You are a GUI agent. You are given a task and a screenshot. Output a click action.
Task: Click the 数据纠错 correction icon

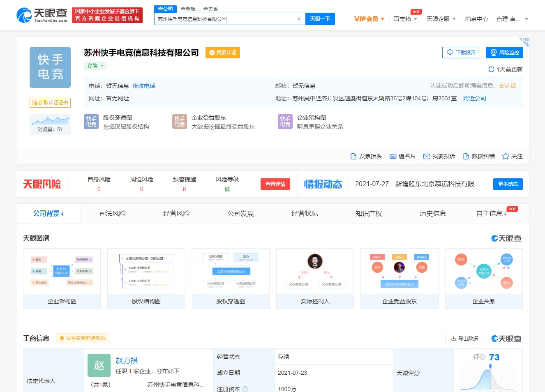pyautogui.click(x=466, y=156)
